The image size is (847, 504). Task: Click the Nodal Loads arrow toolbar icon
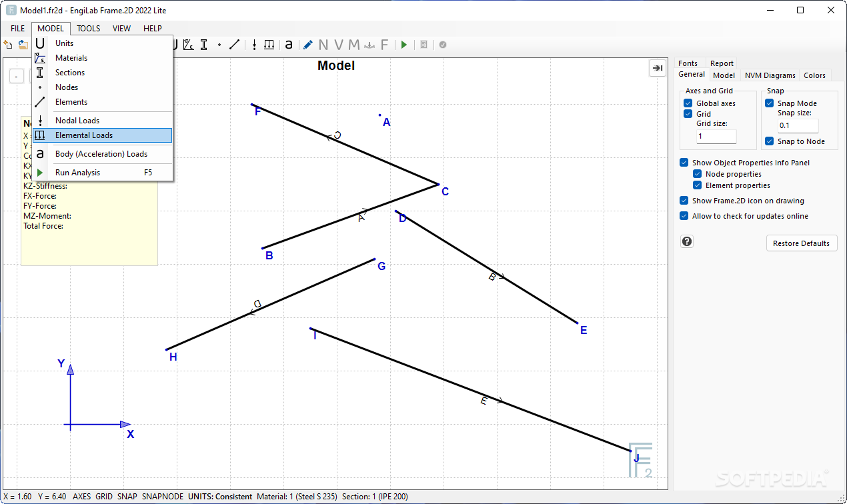(254, 45)
